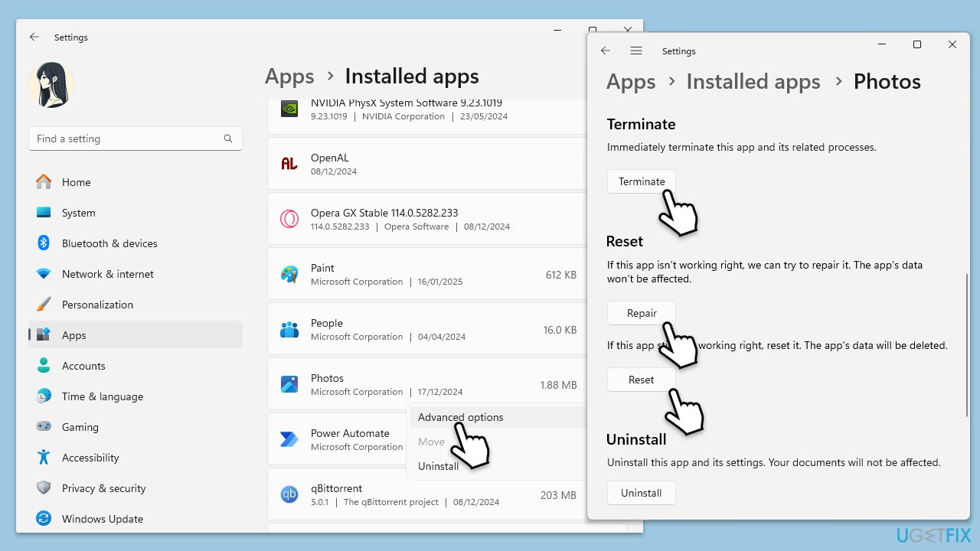The image size is (980, 551).
Task: Open Home in the sidebar
Action: pyautogui.click(x=136, y=182)
